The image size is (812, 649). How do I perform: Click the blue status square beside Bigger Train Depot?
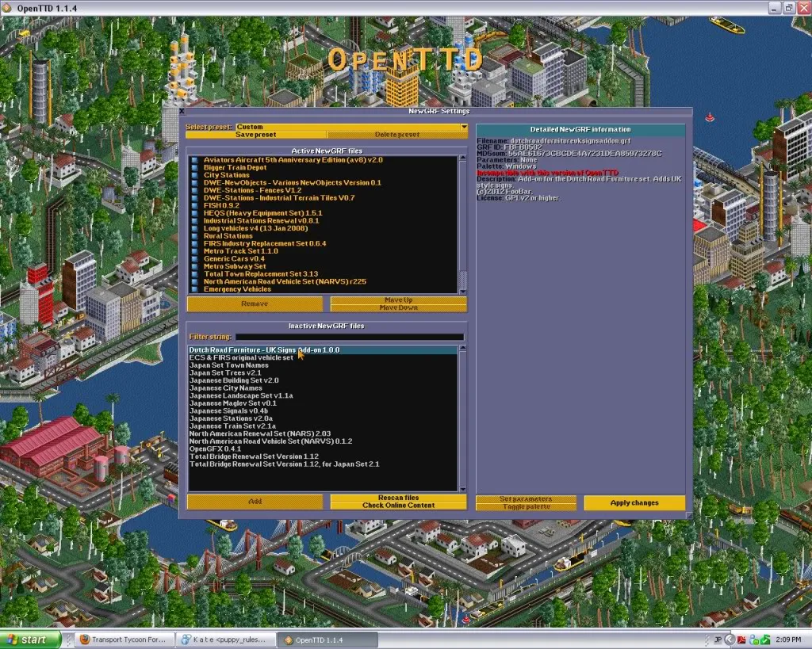[x=195, y=168]
